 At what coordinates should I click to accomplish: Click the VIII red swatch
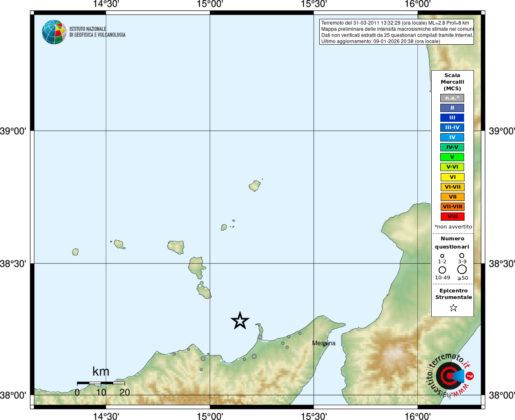(x=453, y=217)
